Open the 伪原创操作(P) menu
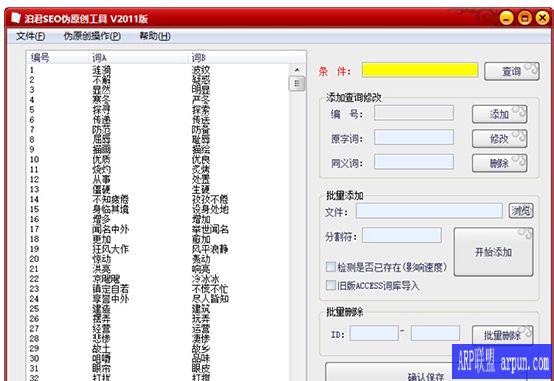The width and height of the screenshot is (554, 381). (92, 36)
